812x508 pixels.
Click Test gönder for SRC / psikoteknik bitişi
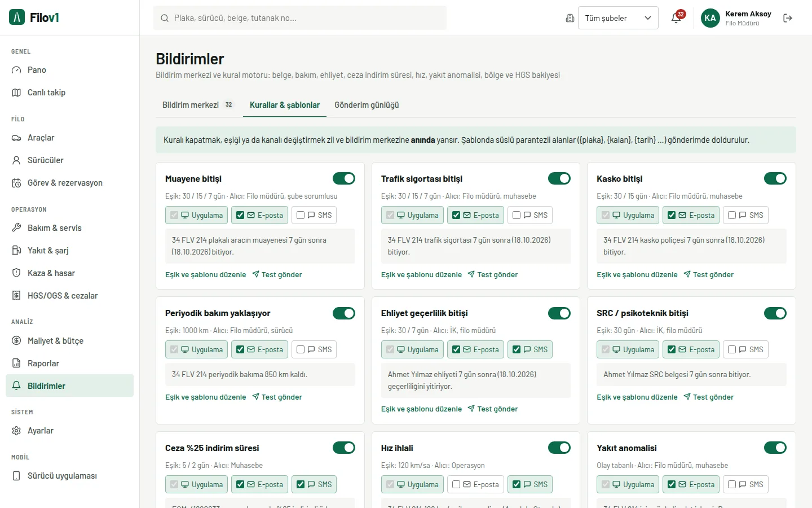coord(708,397)
